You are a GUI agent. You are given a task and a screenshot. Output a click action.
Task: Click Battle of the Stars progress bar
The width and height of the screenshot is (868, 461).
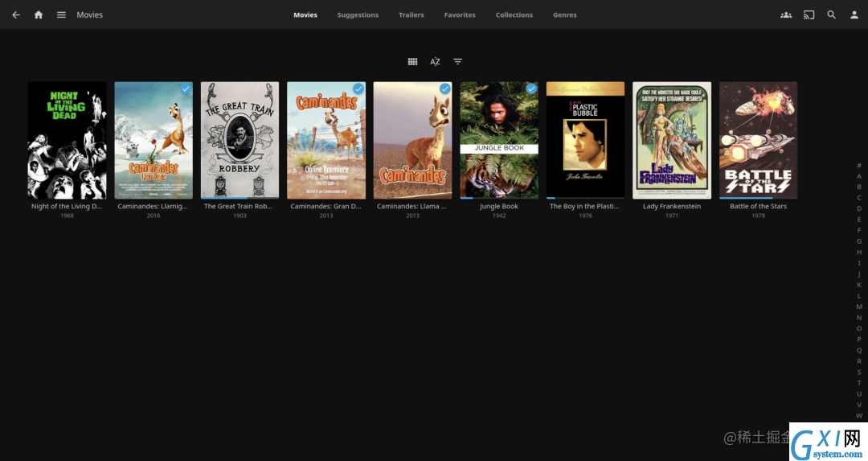pyautogui.click(x=759, y=198)
